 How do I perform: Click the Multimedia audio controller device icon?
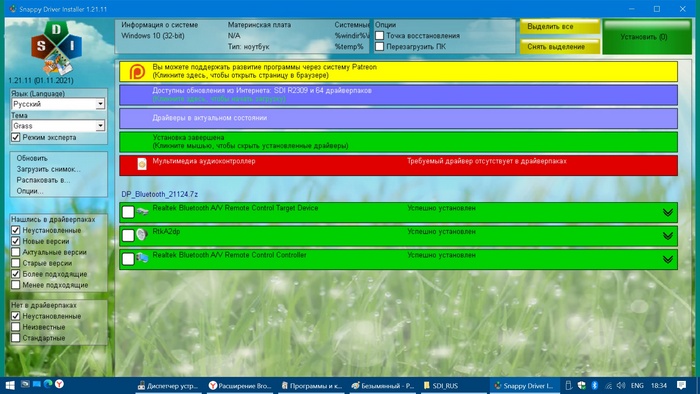tap(142, 164)
